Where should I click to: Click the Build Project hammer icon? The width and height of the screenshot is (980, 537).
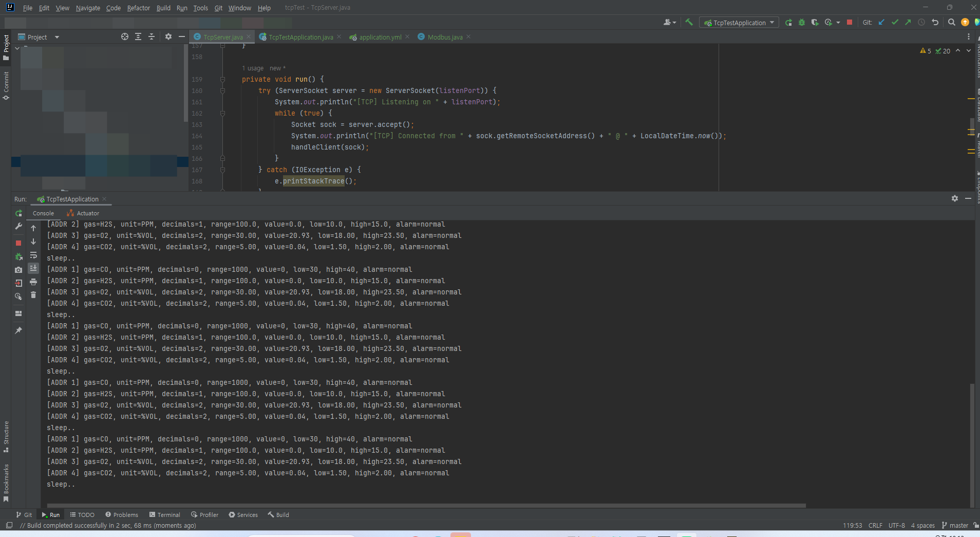(x=689, y=22)
